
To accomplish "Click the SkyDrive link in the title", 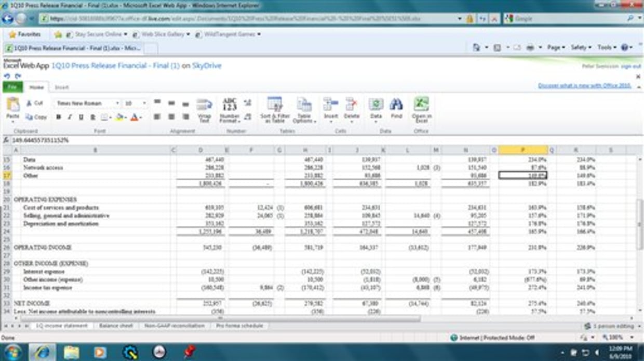I will coord(207,66).
